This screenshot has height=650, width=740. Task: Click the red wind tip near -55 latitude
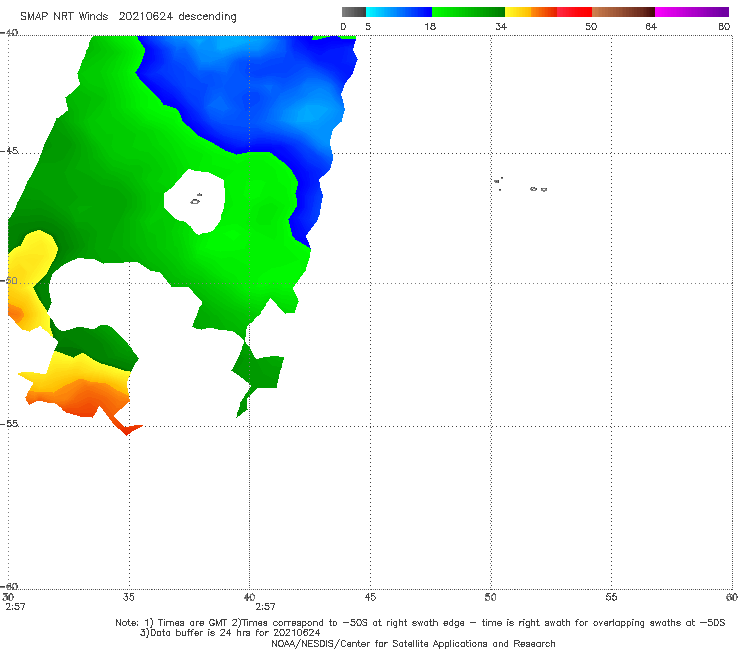128,429
